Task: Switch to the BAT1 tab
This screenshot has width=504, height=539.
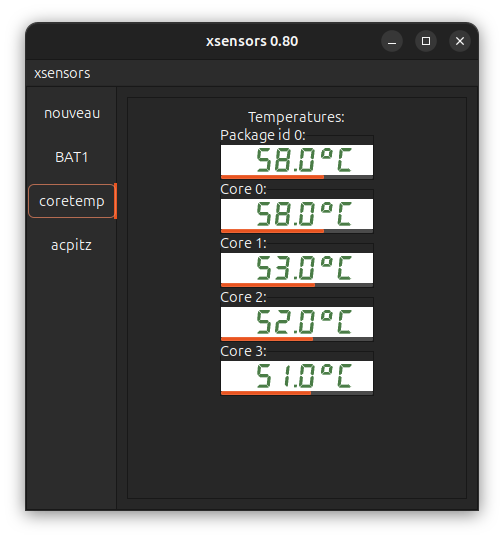Action: coord(72,157)
